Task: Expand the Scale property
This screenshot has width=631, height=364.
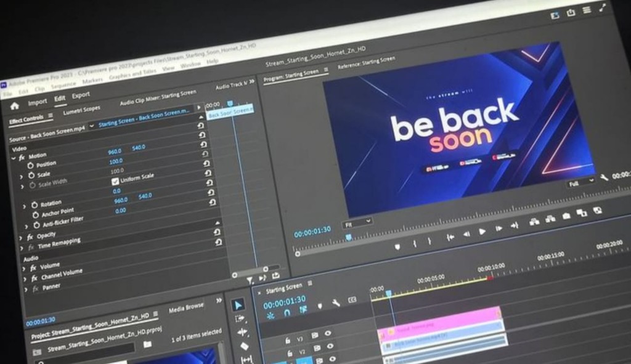Action: pos(22,177)
